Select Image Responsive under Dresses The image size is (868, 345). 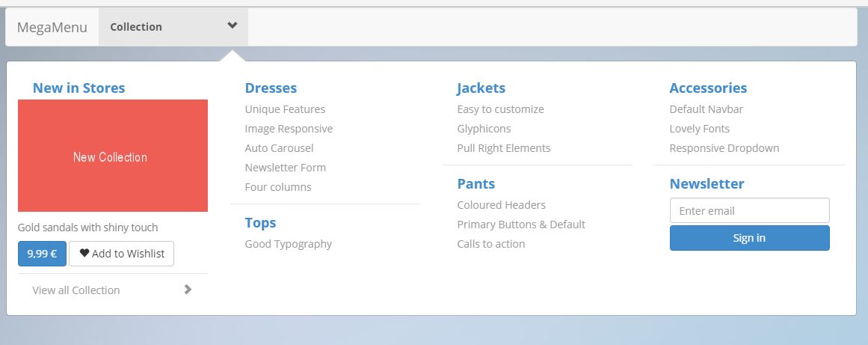pyautogui.click(x=289, y=129)
